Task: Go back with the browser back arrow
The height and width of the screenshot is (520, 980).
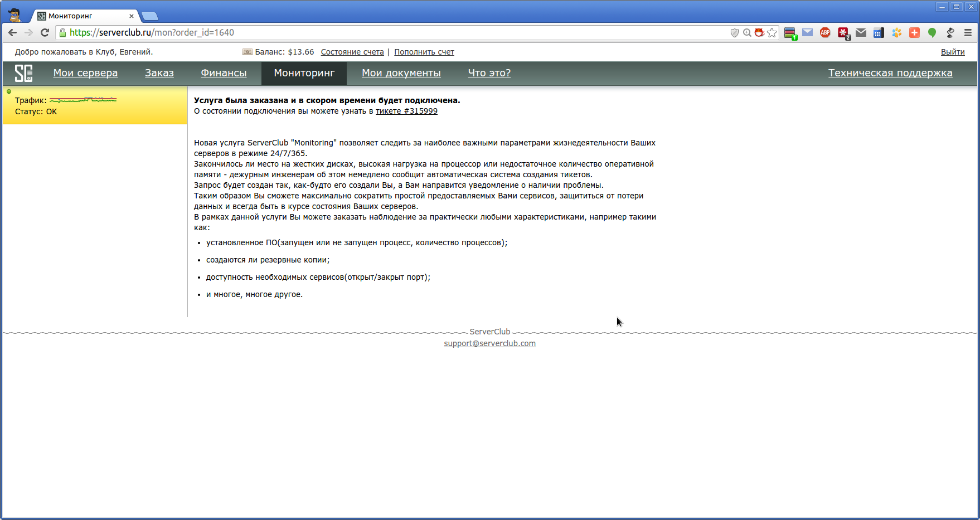Action: coord(12,32)
